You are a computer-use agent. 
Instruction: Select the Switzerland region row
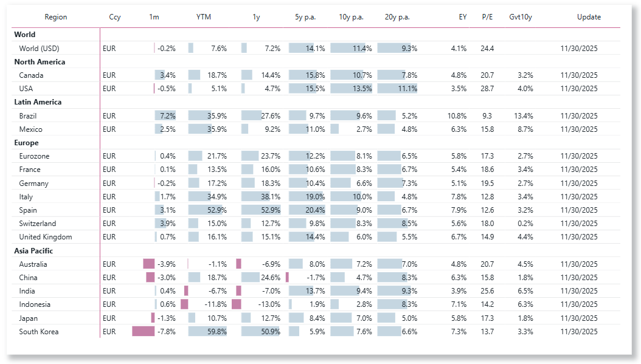316,224
